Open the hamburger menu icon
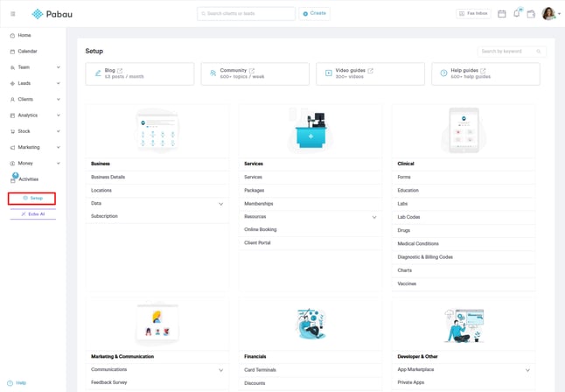This screenshot has width=565, height=392. click(13, 14)
